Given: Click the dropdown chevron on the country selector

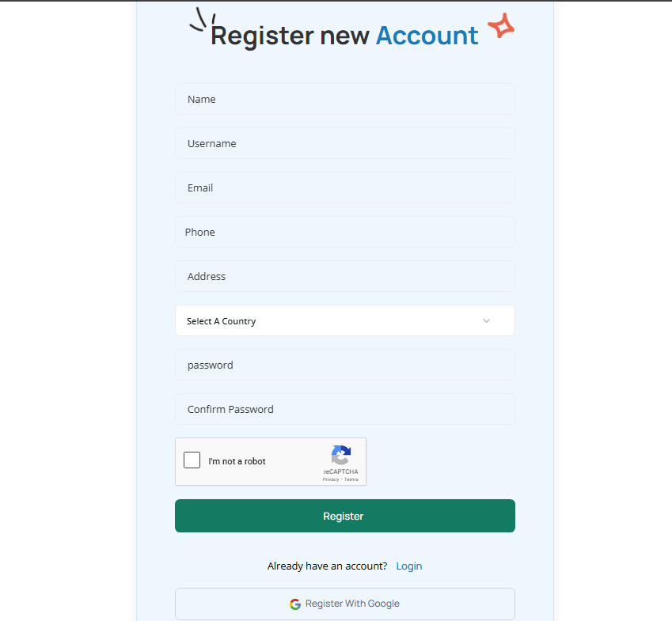Looking at the screenshot, I should point(487,320).
